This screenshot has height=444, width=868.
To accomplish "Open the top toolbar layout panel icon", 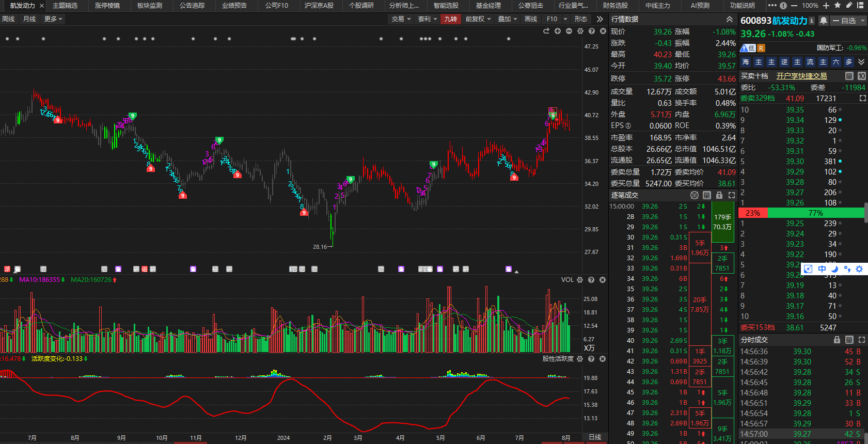I will [861, 6].
